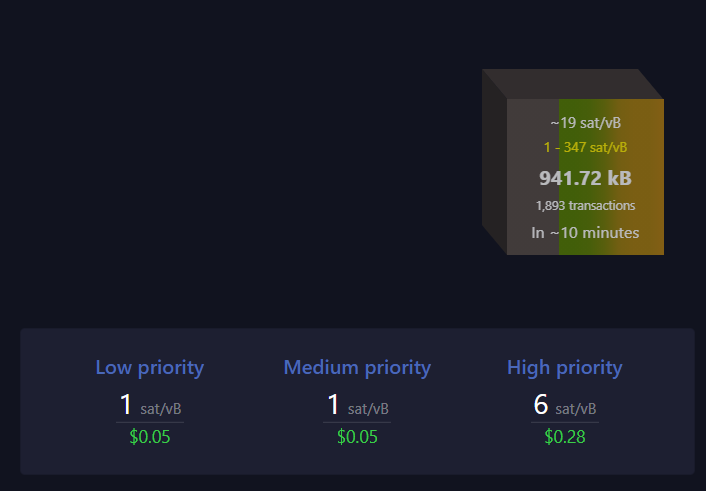Click the In ~10 minutes estimate
This screenshot has height=491, width=706.
coord(585,232)
